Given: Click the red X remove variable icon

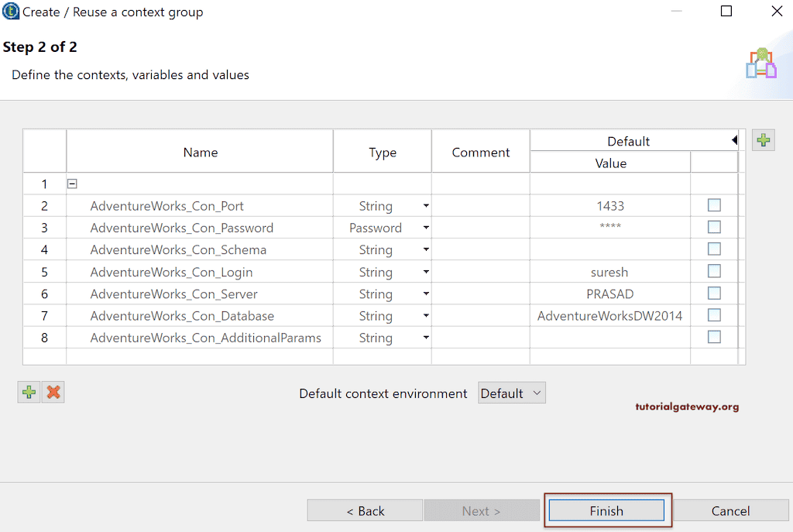Looking at the screenshot, I should tap(53, 392).
